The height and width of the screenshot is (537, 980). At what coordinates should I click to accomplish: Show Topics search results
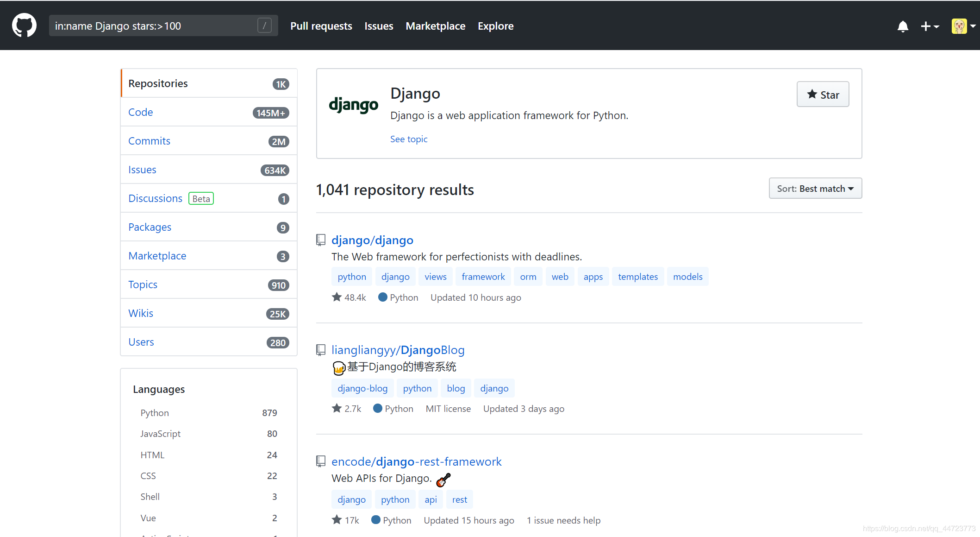pyautogui.click(x=209, y=284)
